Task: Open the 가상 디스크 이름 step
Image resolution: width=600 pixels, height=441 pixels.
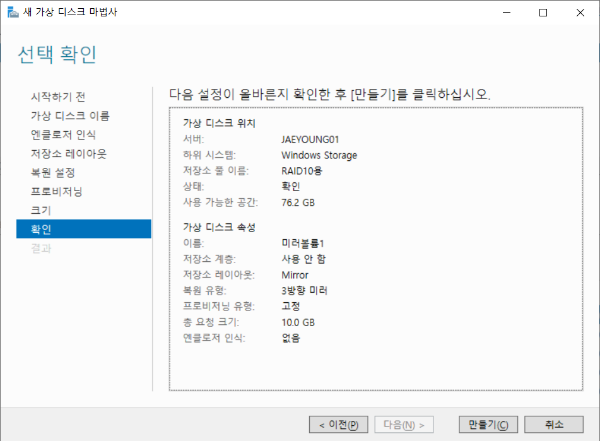Action: (70, 116)
